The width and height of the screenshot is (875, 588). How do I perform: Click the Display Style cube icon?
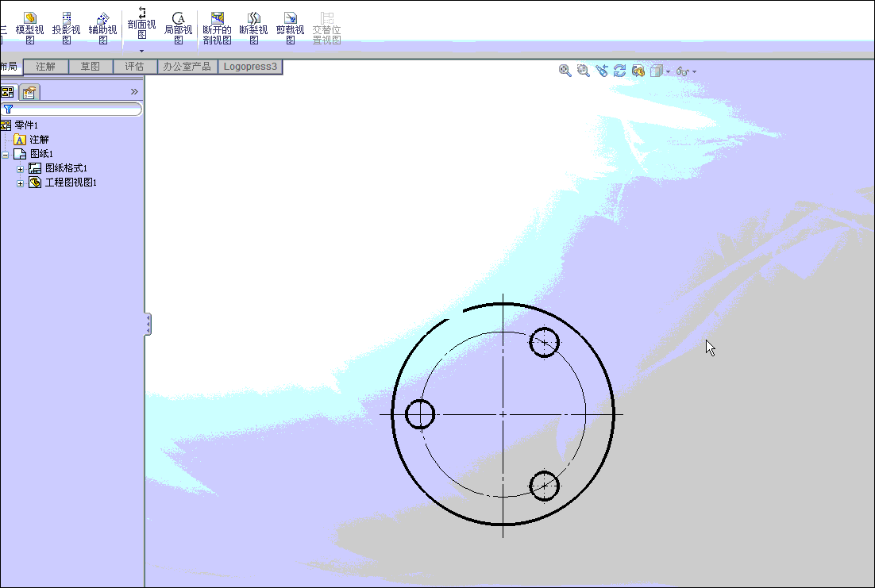click(656, 71)
